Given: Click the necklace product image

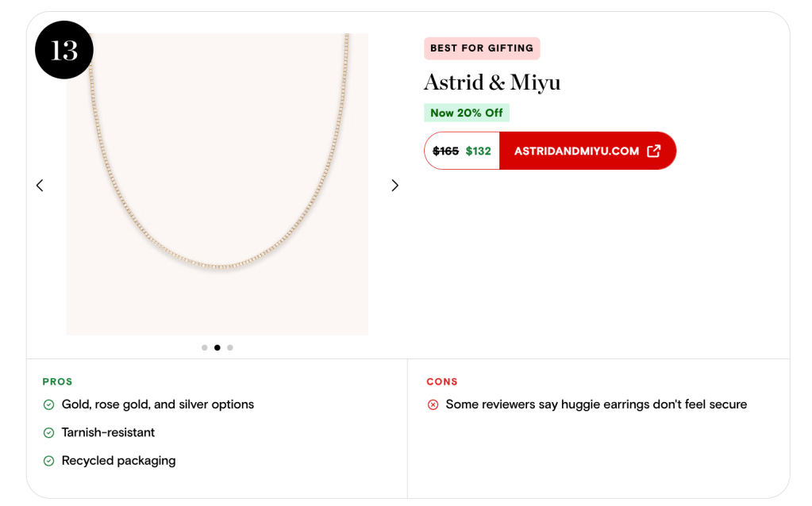Looking at the screenshot, I should click(217, 184).
